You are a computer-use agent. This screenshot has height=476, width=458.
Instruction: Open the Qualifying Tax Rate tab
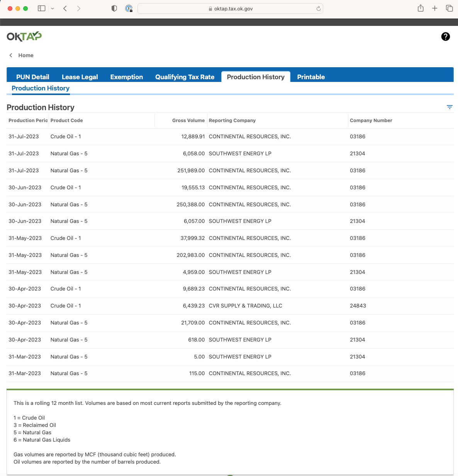[185, 77]
